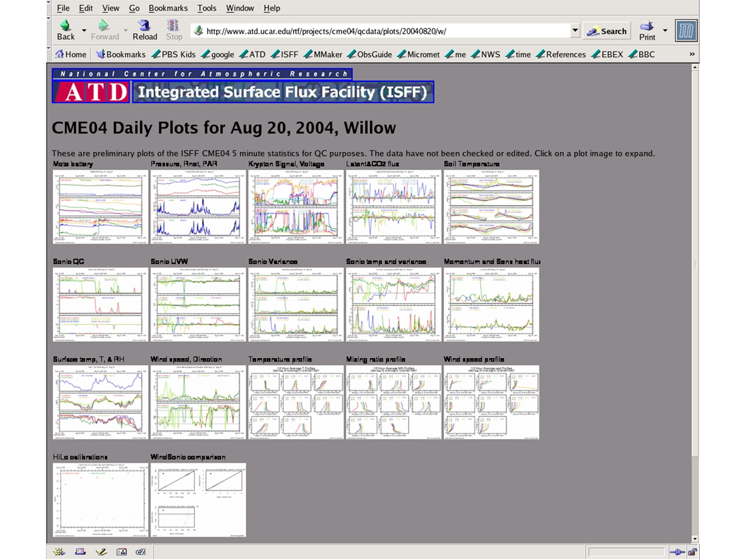Open the Help menu
The width and height of the screenshot is (747, 560).
pos(272,8)
